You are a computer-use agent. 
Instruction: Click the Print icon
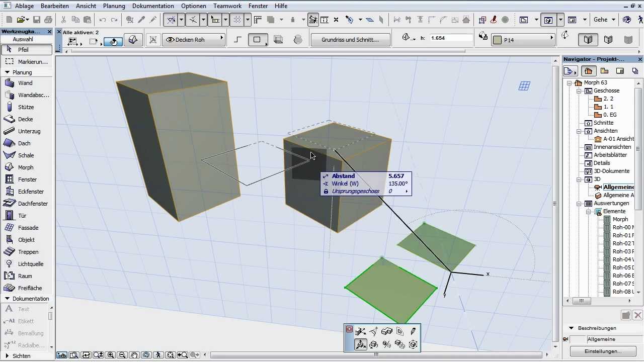(48, 20)
